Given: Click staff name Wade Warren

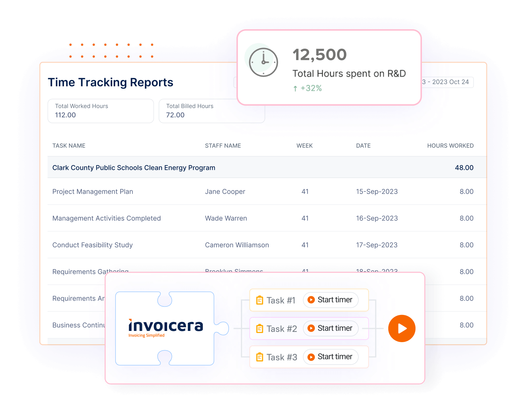Looking at the screenshot, I should tap(226, 218).
